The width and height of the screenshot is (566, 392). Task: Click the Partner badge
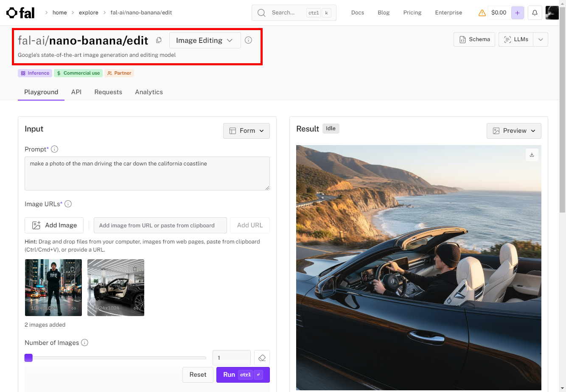coord(119,73)
